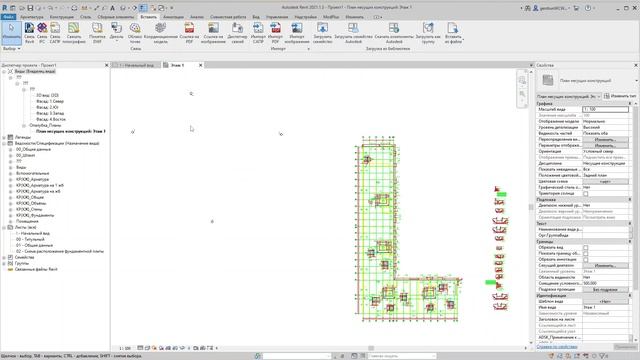Image resolution: width=640 pixels, height=360 pixels.
Task: Collapse the Underlay section in Properties
Action: [x=630, y=200]
